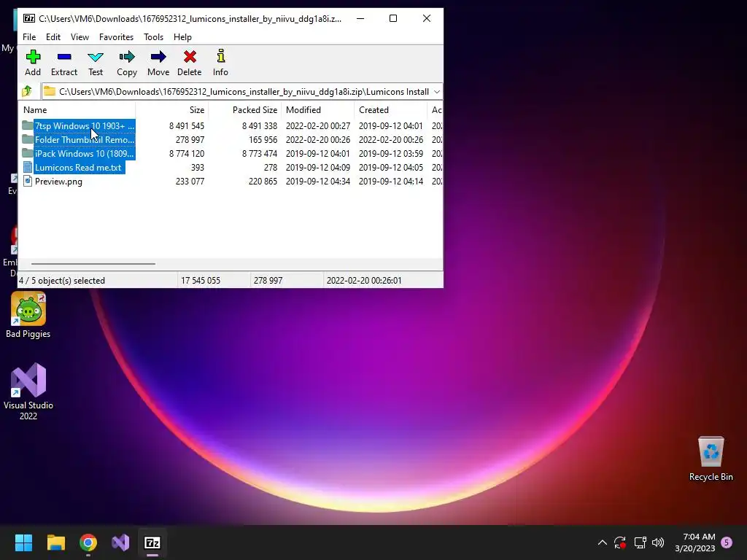This screenshot has height=560, width=747.
Task: Open the File menu
Action: (29, 37)
